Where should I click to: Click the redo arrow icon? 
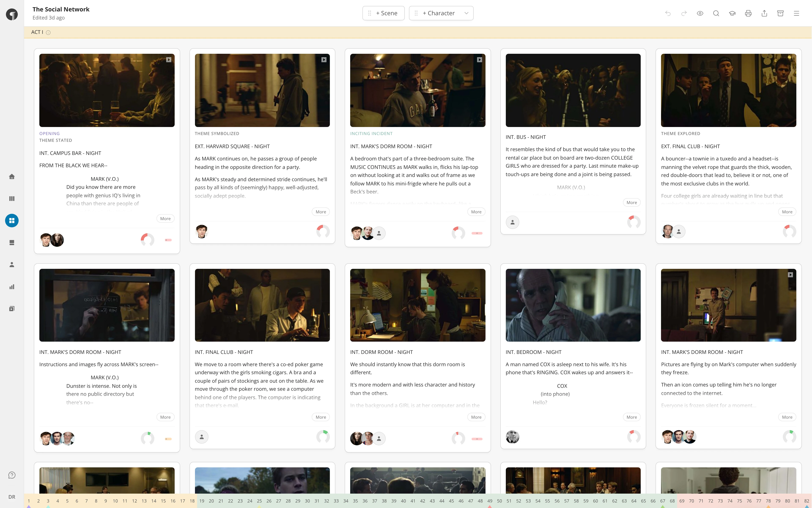(x=684, y=13)
